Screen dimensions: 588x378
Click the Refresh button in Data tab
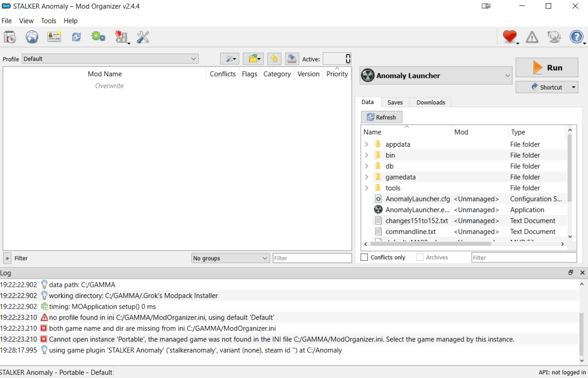point(381,117)
